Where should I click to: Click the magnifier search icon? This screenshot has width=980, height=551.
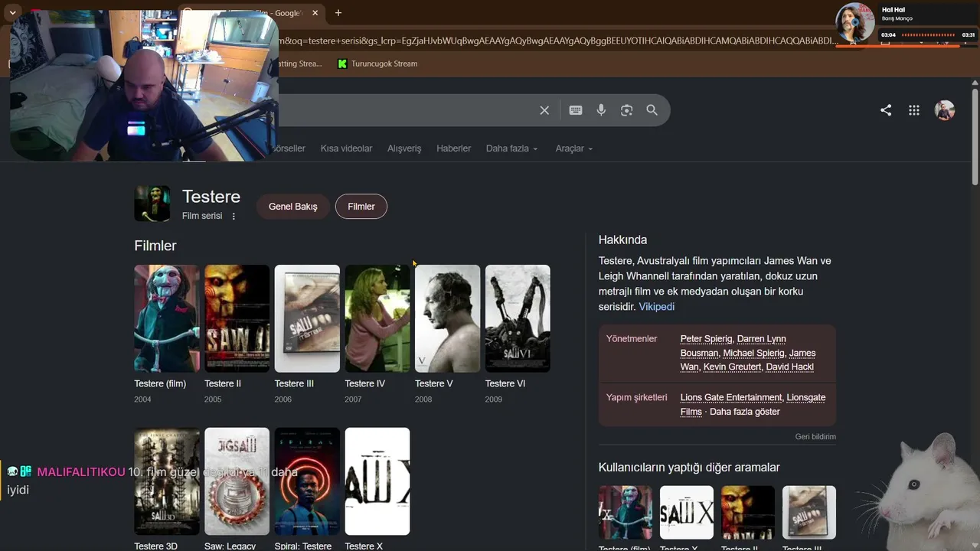tap(652, 110)
